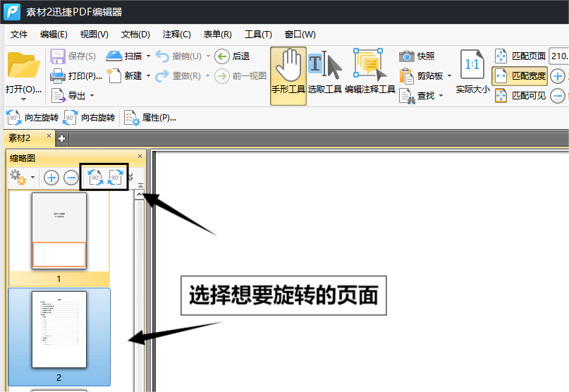Rotate page counterclockwise in thumbnail toolbar
The width and height of the screenshot is (569, 392).
tap(95, 178)
